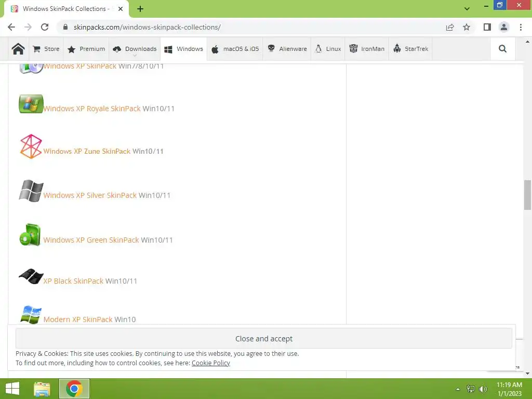The image size is (532, 399).
Task: Click the scrollbar down arrow
Action: click(527, 374)
